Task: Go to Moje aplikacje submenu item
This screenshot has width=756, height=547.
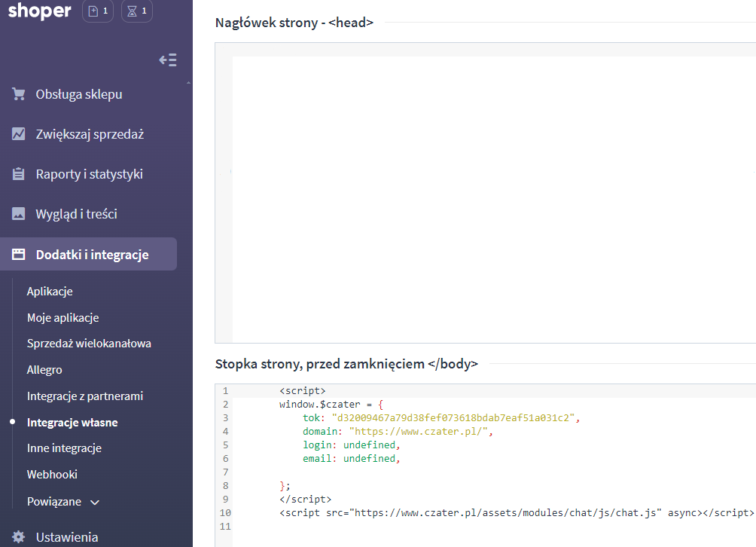Action: coord(62,318)
